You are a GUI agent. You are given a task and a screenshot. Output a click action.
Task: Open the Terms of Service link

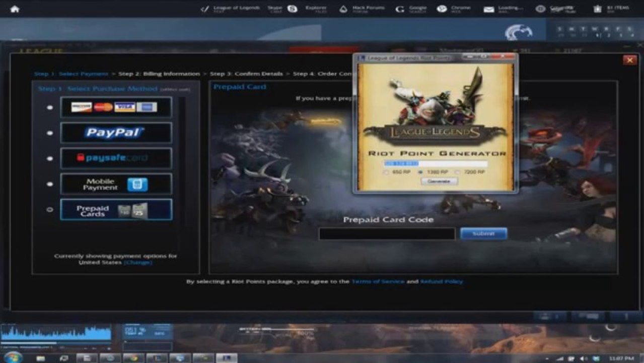click(x=378, y=281)
